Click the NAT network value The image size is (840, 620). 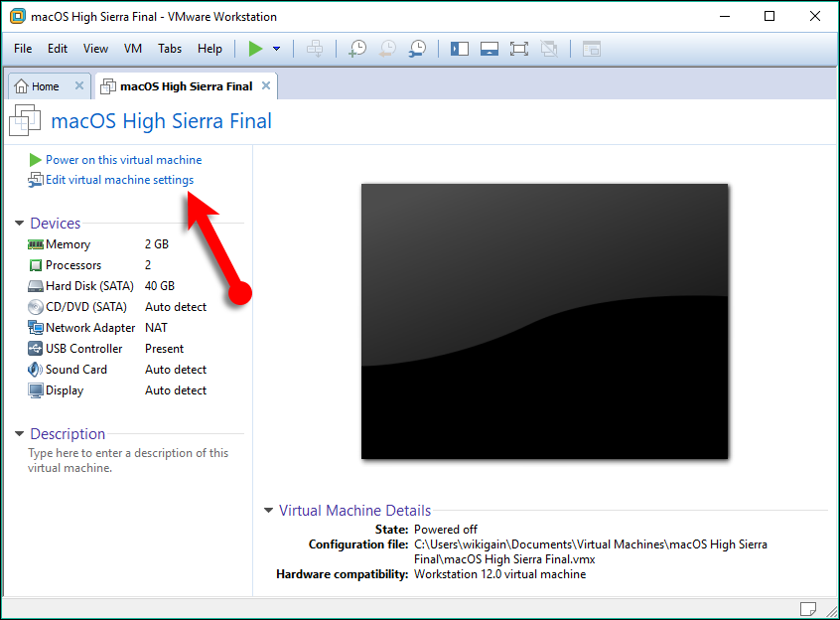(156, 328)
